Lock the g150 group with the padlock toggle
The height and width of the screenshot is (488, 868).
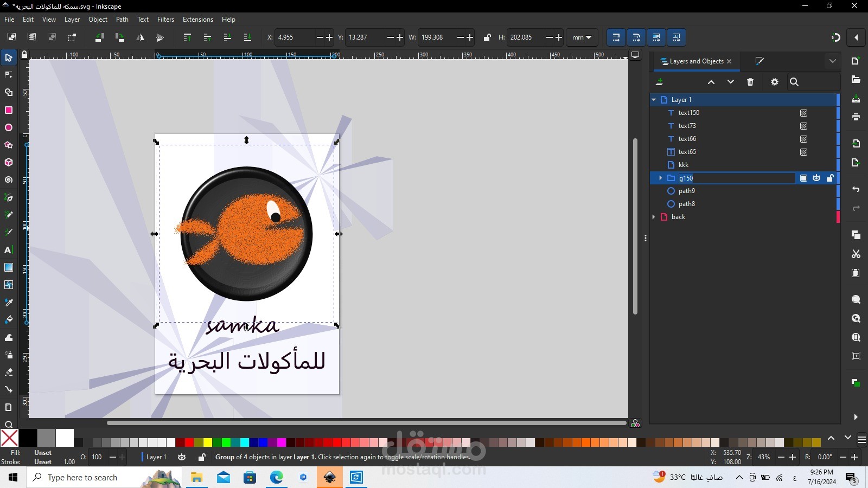831,178
